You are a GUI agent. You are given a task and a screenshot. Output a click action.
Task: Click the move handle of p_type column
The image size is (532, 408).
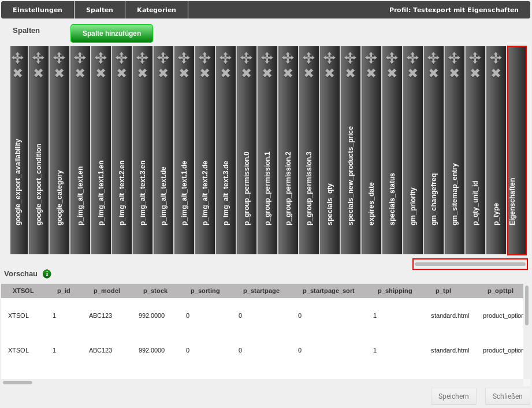click(x=496, y=57)
